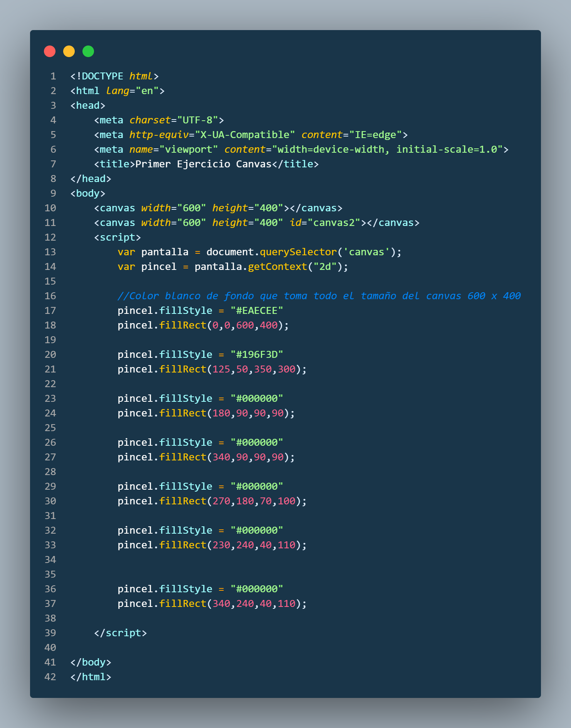
Task: Click the opening <head> tag
Action: [x=88, y=105]
